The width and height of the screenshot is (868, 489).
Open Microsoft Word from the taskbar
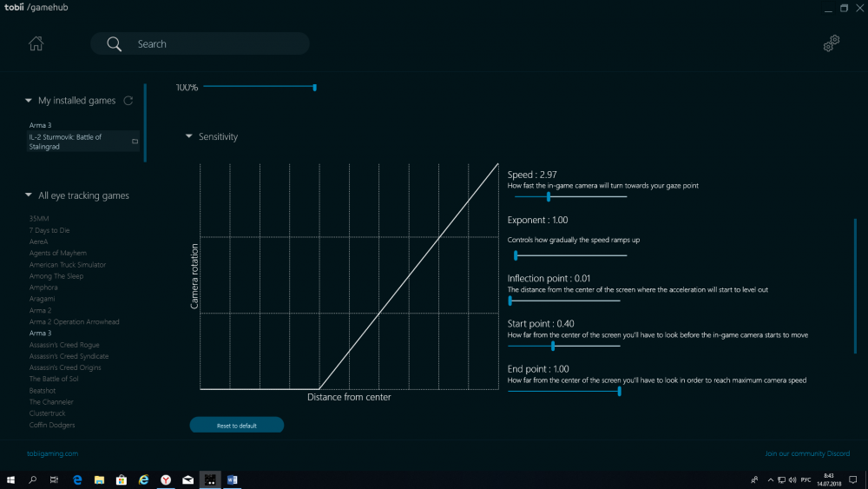(232, 479)
